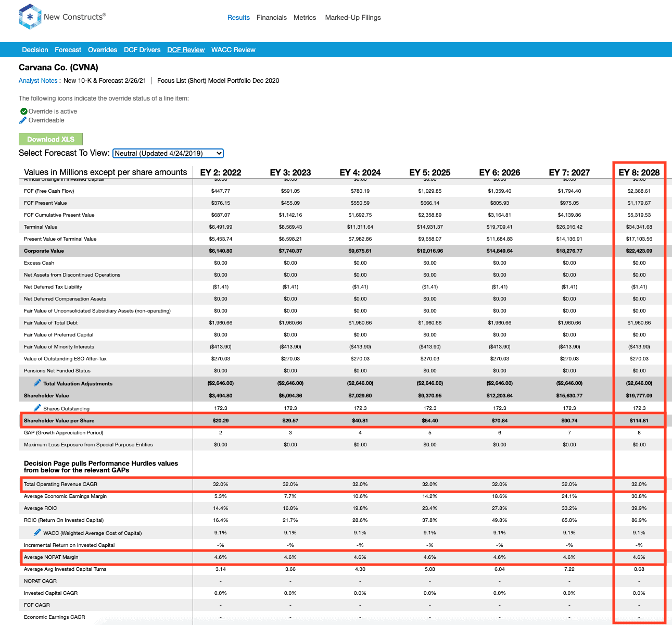Switch to the Overrides tab
This screenshot has height=625, width=672.
[x=103, y=50]
